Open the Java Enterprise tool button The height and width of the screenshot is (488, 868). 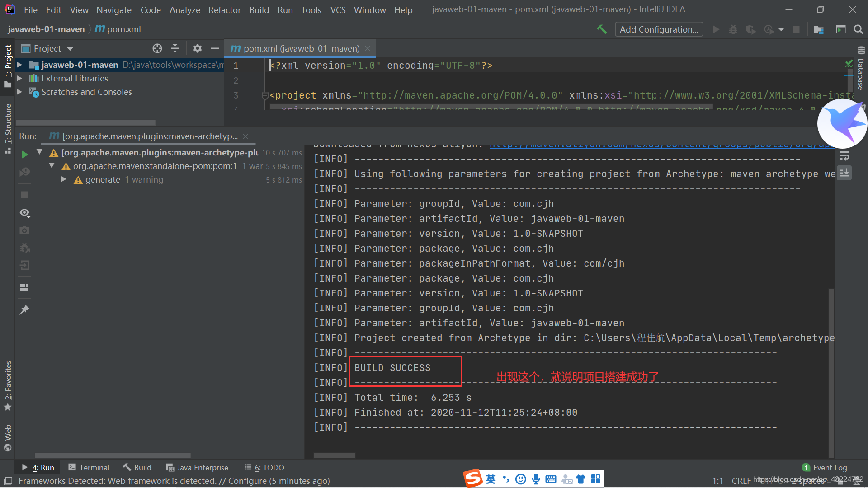tap(197, 468)
